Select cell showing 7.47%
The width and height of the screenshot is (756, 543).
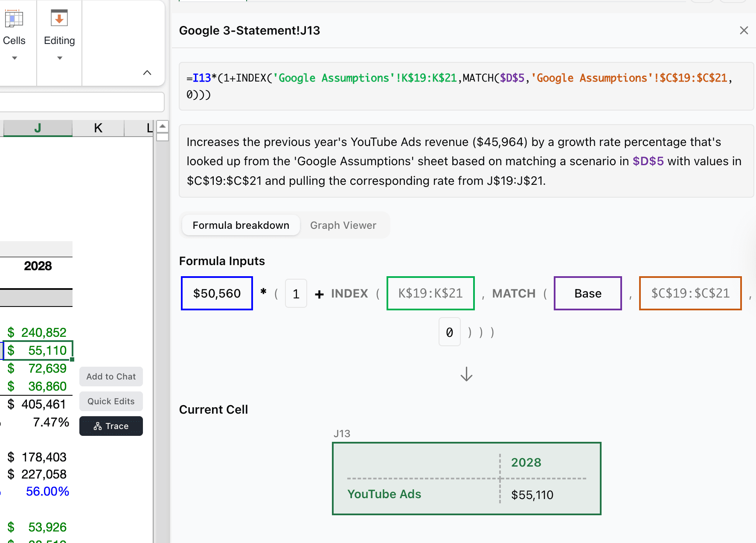coord(38,422)
